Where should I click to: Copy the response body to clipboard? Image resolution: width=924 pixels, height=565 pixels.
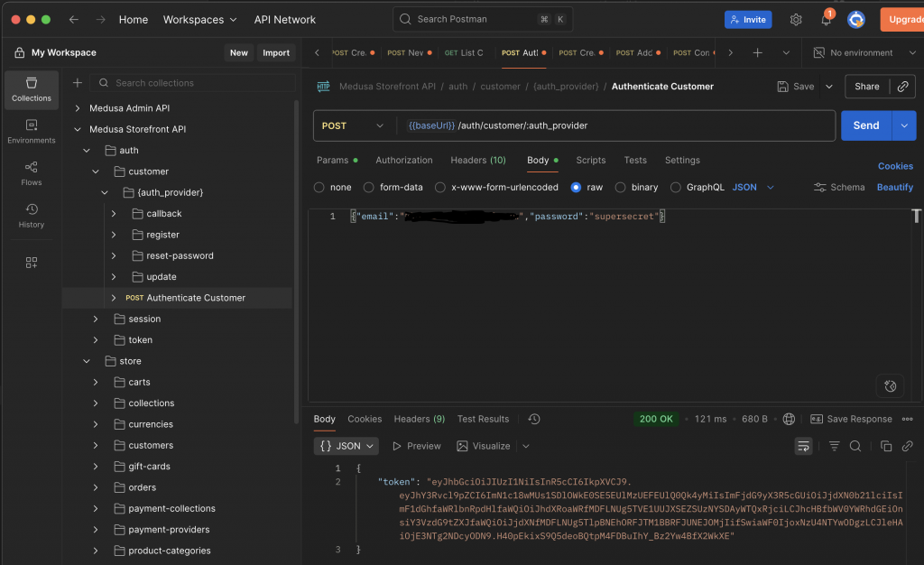coord(886,446)
